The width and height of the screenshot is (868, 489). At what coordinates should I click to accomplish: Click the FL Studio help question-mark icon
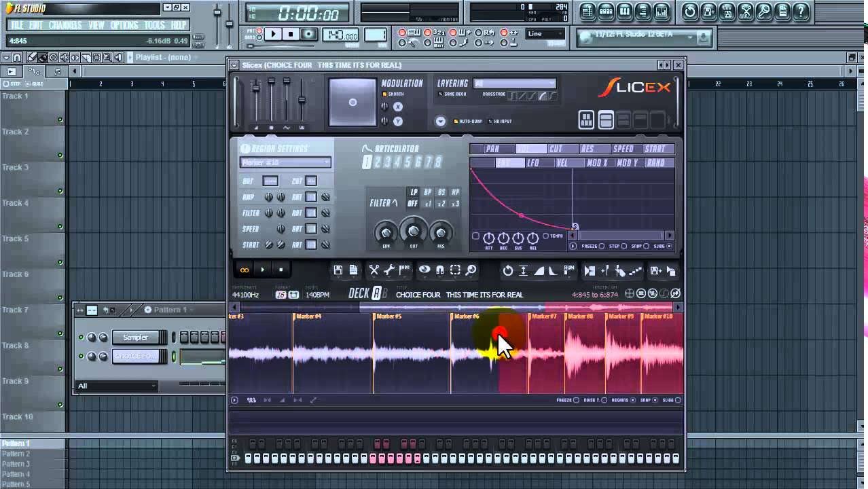[x=801, y=11]
